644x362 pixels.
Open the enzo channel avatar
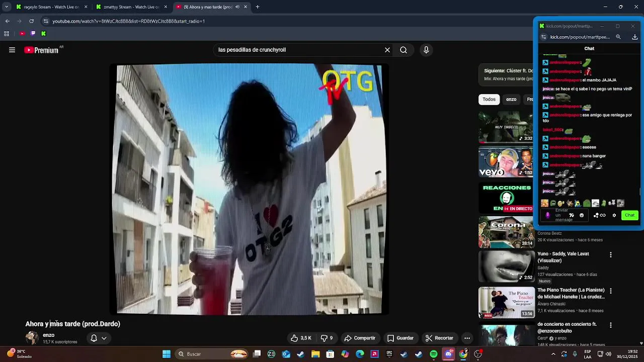32,338
